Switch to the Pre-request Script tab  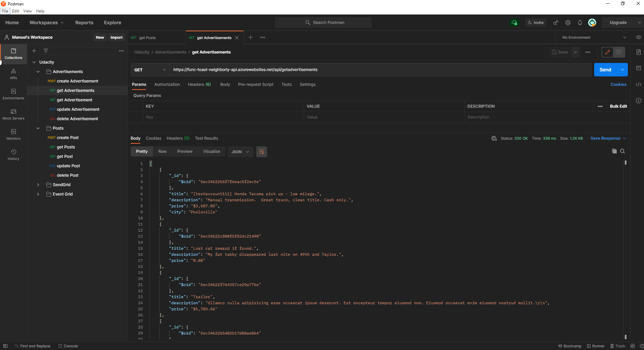pos(256,84)
